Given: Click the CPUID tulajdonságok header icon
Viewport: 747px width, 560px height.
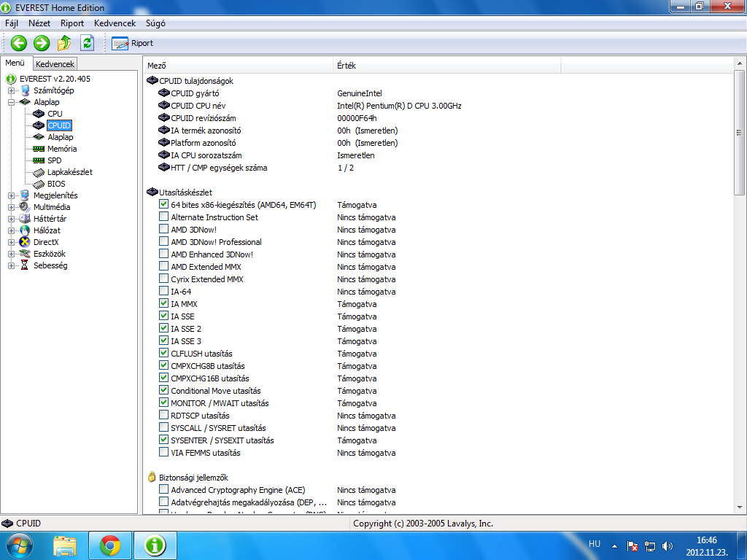Looking at the screenshot, I should click(x=152, y=80).
